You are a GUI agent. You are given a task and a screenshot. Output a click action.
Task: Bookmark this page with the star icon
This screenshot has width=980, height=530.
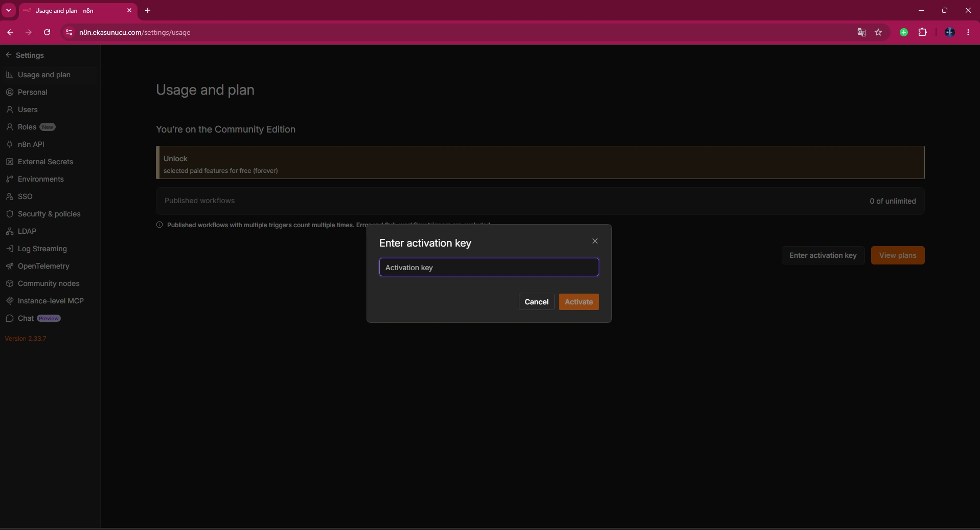pyautogui.click(x=878, y=32)
